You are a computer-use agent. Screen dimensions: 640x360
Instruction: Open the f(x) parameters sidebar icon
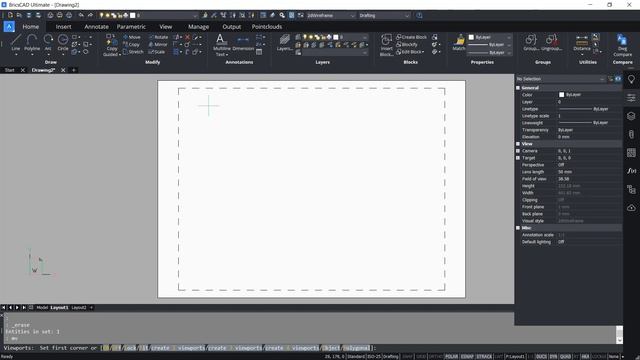tap(631, 171)
